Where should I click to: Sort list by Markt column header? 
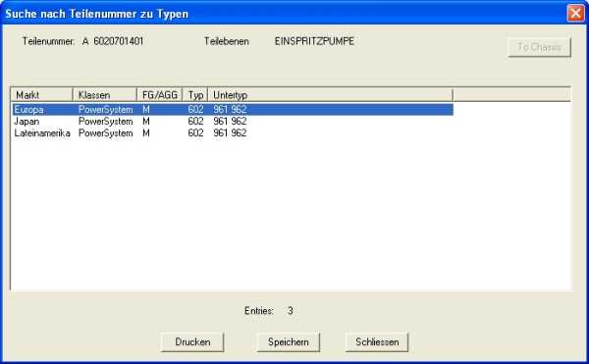tap(41, 95)
